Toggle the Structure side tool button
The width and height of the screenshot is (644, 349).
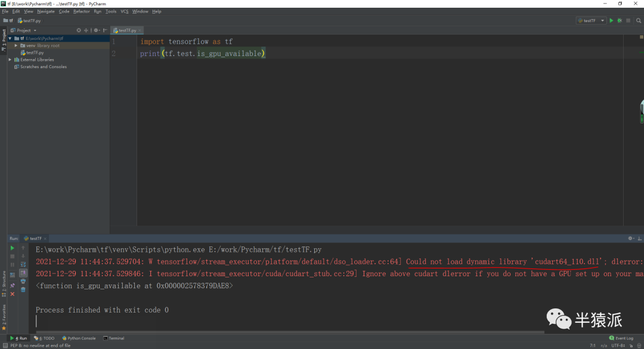tap(4, 283)
